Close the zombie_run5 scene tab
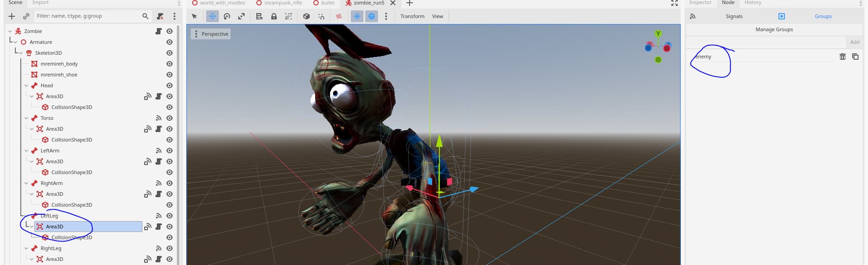868x265 pixels. [393, 3]
